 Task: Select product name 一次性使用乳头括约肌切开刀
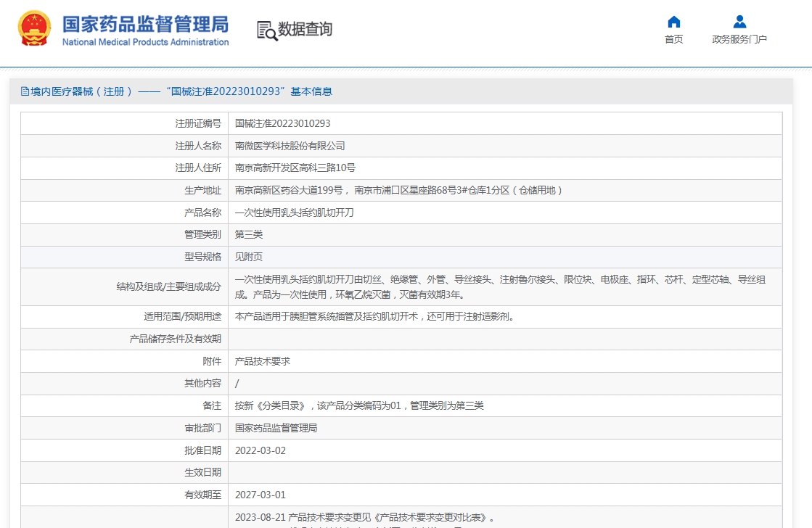click(x=294, y=213)
